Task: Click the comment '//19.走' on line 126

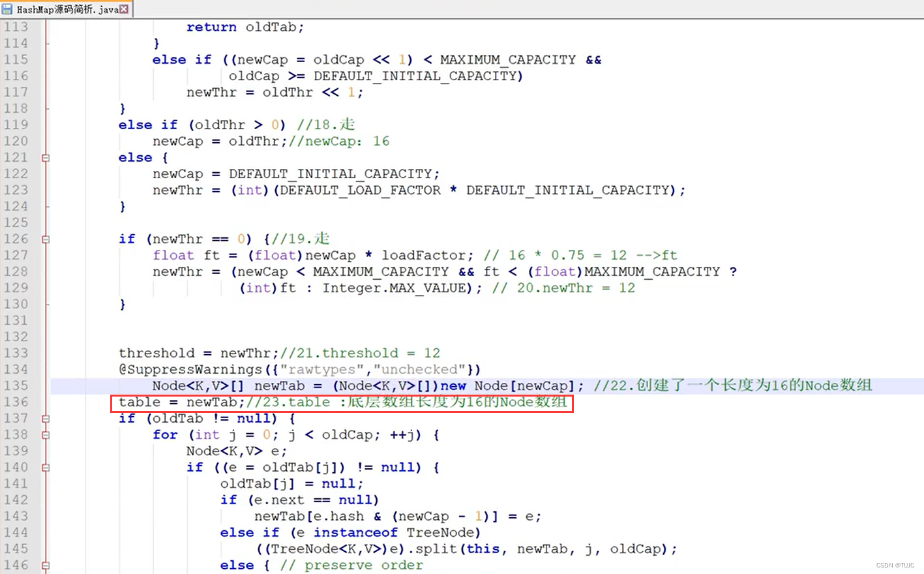Action: pos(301,239)
